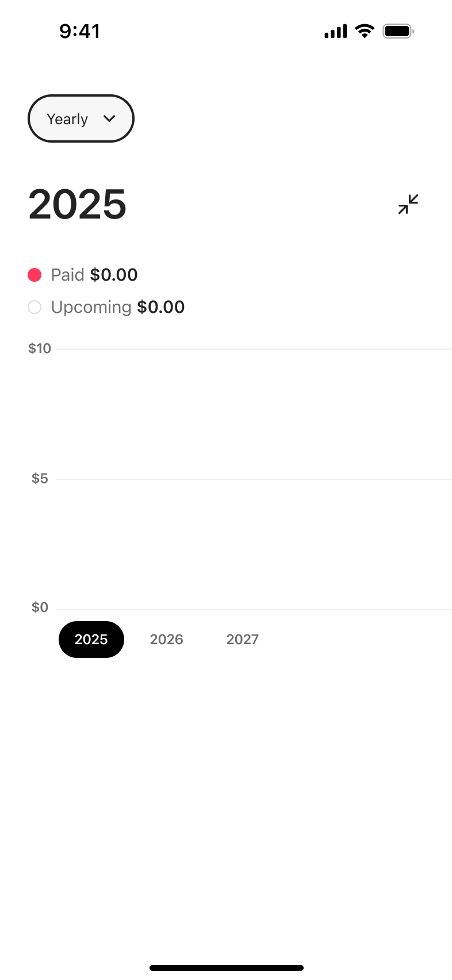Tap the Upcoming $0.00 amount
The height and width of the screenshot is (980, 452).
(x=161, y=307)
